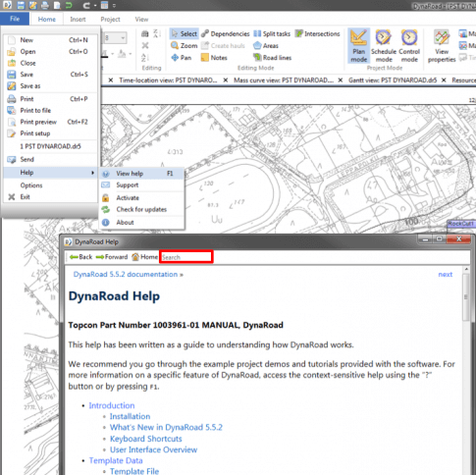The width and height of the screenshot is (476, 475).
Task: Switch to the View ribbon tab
Action: pos(141,20)
